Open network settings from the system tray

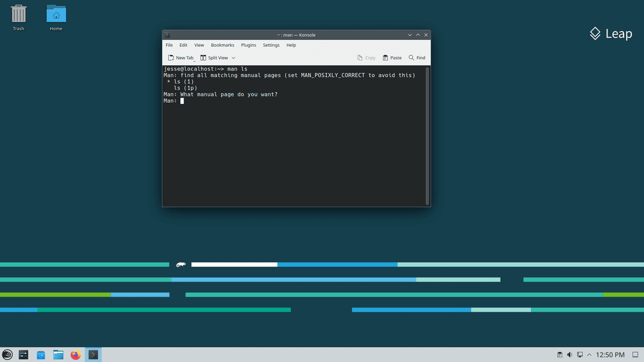580,354
